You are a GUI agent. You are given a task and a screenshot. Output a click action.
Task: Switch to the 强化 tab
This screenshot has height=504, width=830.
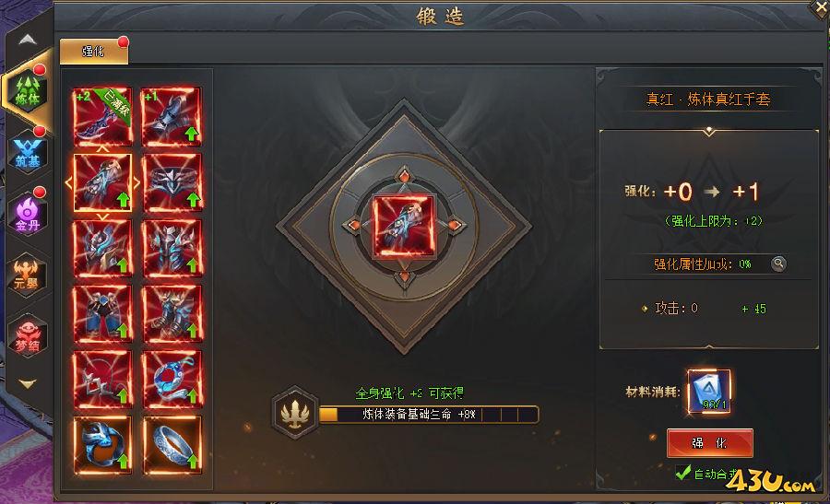[x=94, y=52]
